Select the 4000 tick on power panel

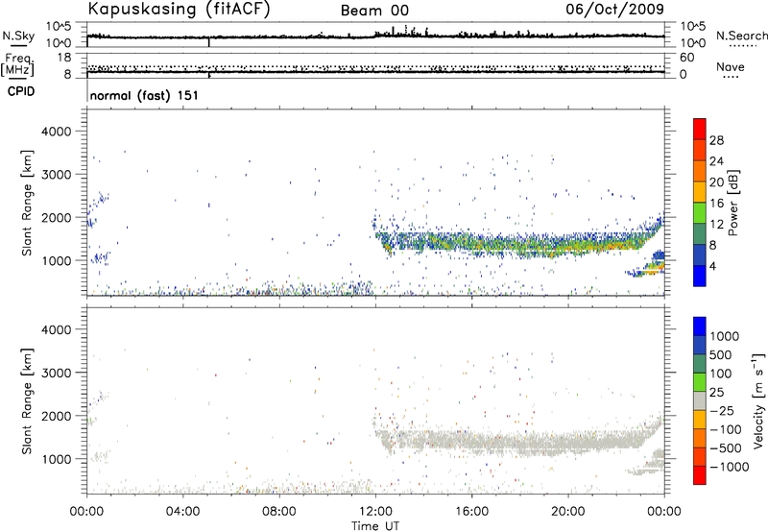57,132
